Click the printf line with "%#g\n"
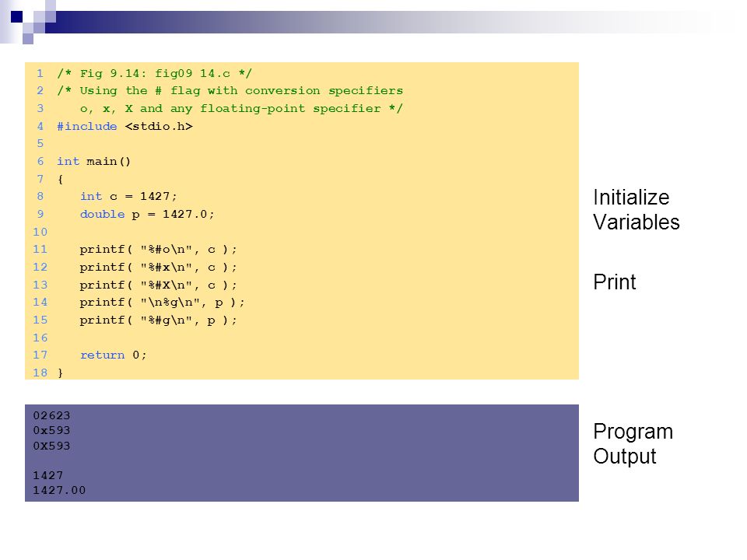The height and width of the screenshot is (560, 747). (158, 320)
